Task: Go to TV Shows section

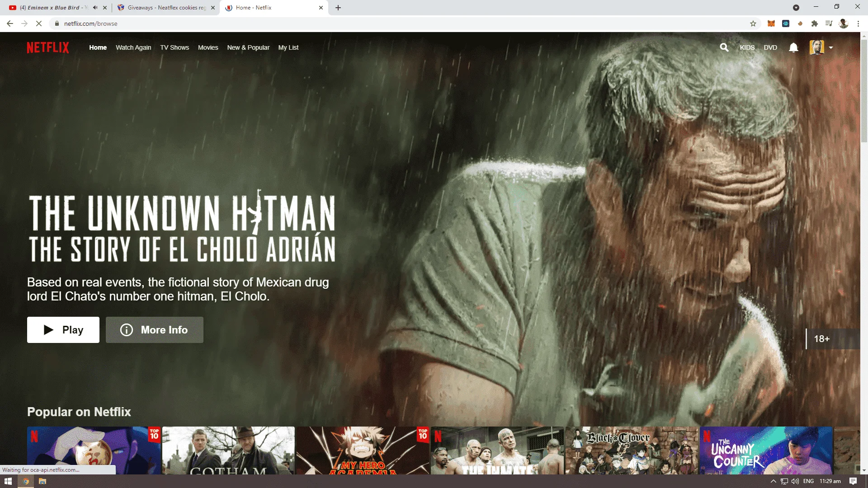Action: click(175, 47)
